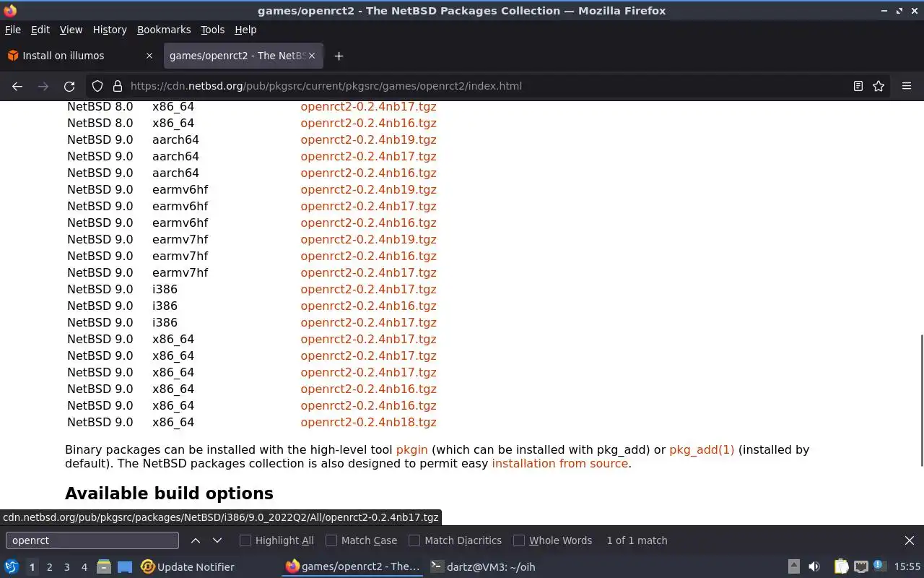Open the Tools menu
924x578 pixels.
click(212, 30)
